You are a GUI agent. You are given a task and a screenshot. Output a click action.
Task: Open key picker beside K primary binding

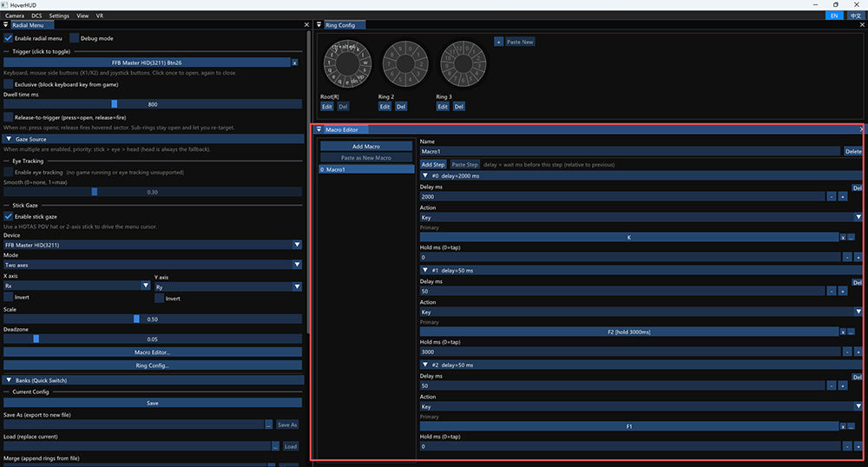[x=852, y=237]
